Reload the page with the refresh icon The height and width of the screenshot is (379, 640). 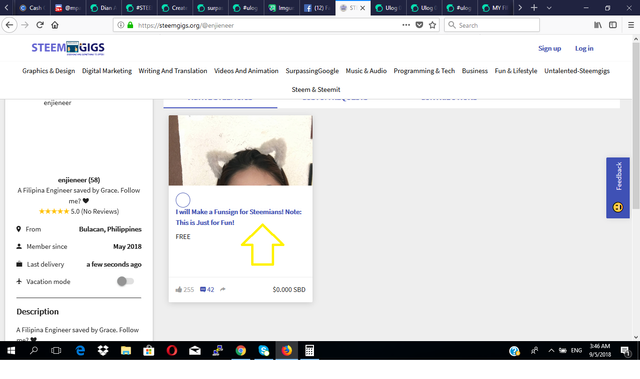[40, 25]
